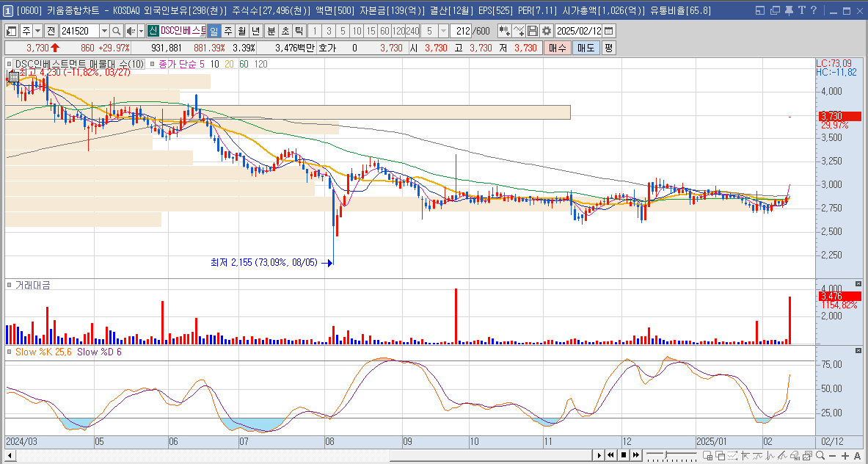Open the calendar date picker icon
868x464 pixels.
point(608,31)
